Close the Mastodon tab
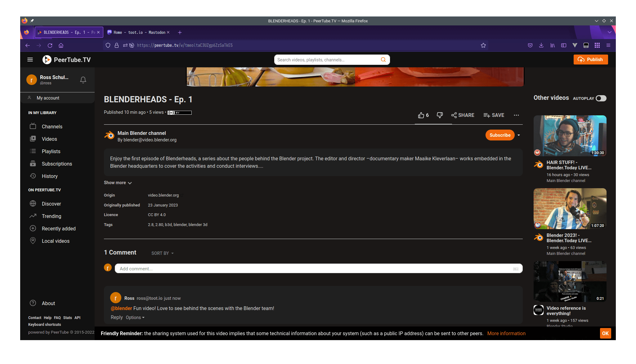636x364 pixels. pyautogui.click(x=168, y=32)
